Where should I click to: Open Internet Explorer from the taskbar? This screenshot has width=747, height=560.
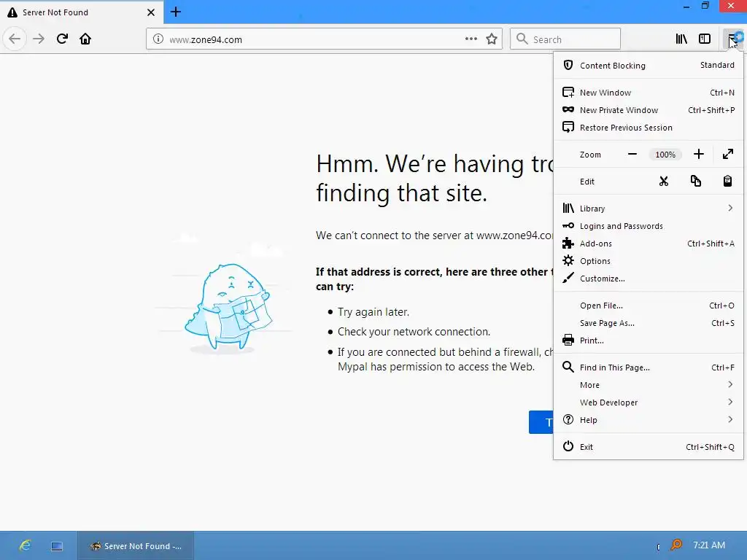tap(26, 545)
